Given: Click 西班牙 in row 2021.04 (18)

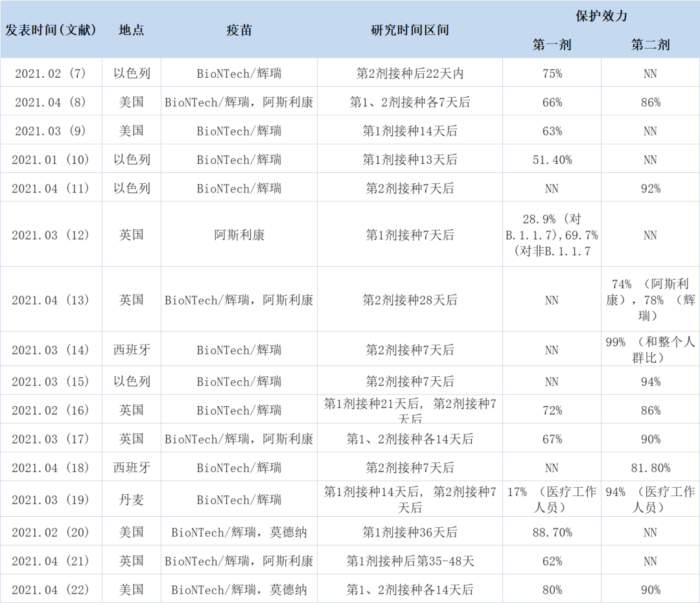Looking at the screenshot, I should point(131,468).
